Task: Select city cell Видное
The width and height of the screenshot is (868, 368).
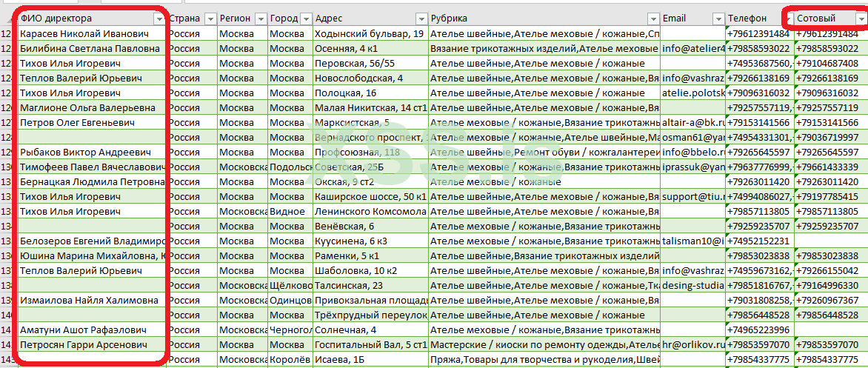Action: pyautogui.click(x=290, y=211)
